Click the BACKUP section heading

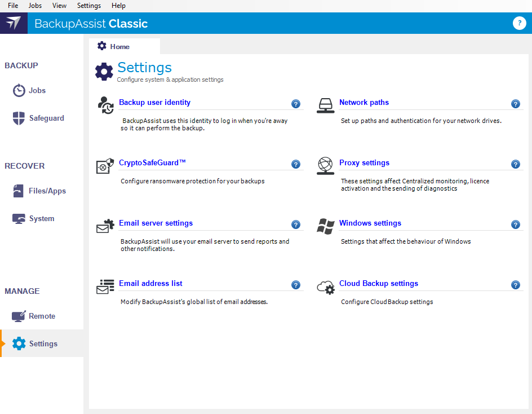pos(21,65)
